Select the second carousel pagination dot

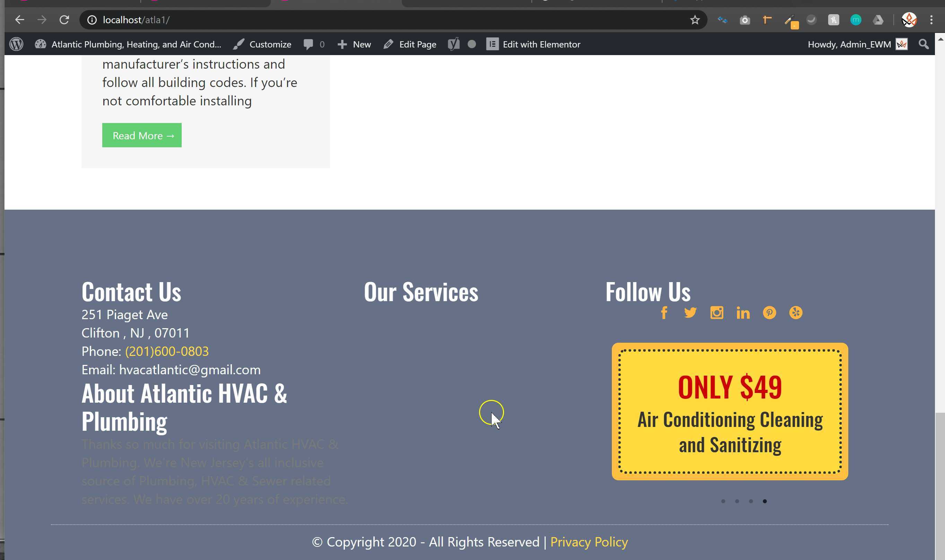click(737, 501)
